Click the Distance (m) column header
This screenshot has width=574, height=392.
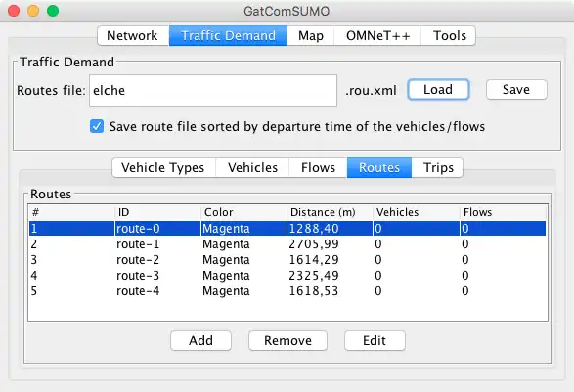330,212
